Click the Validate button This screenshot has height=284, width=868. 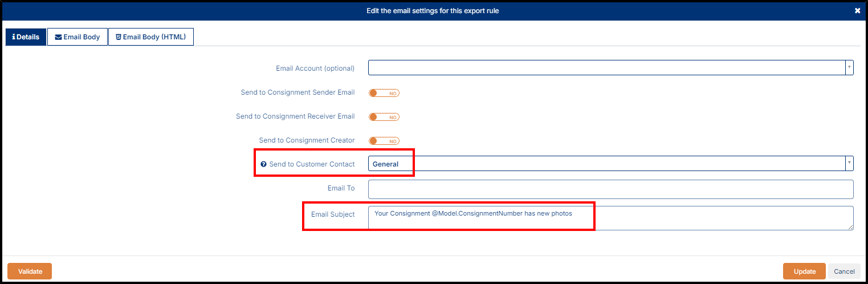30,271
